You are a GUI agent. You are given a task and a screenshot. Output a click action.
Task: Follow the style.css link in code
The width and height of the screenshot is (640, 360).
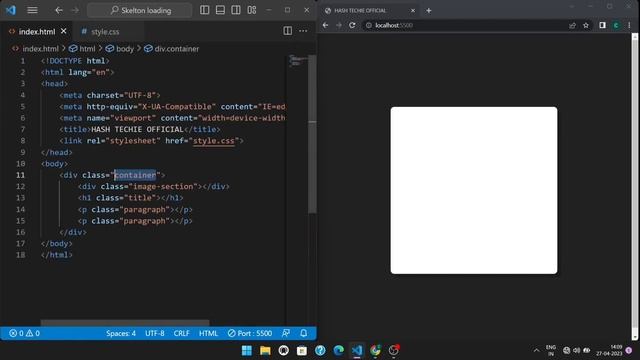tap(213, 141)
